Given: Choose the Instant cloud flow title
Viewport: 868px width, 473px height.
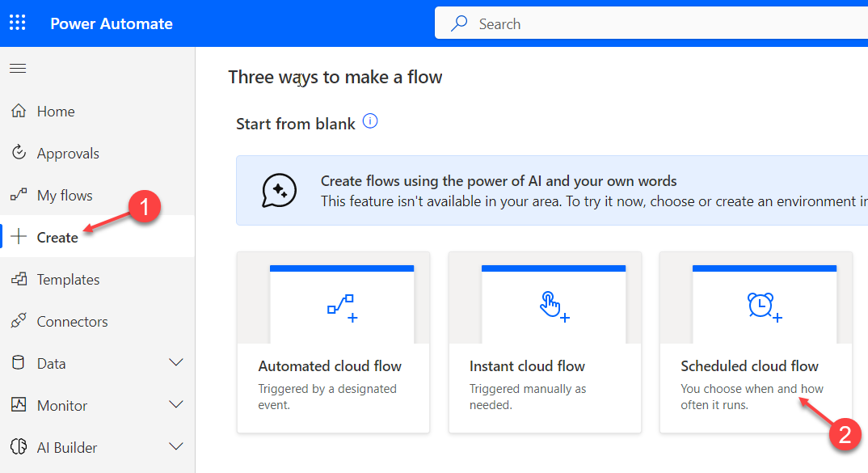Looking at the screenshot, I should pyautogui.click(x=527, y=366).
